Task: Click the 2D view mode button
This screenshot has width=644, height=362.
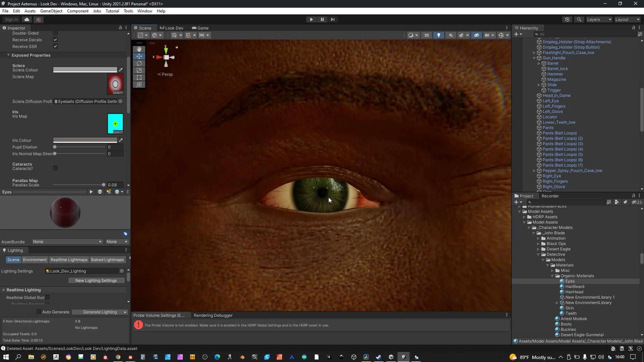Action: 426,35
